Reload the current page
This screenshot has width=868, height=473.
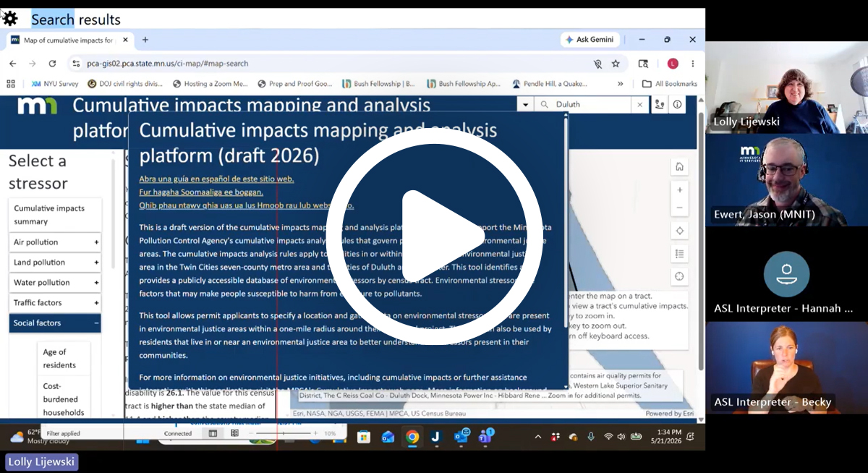click(52, 64)
